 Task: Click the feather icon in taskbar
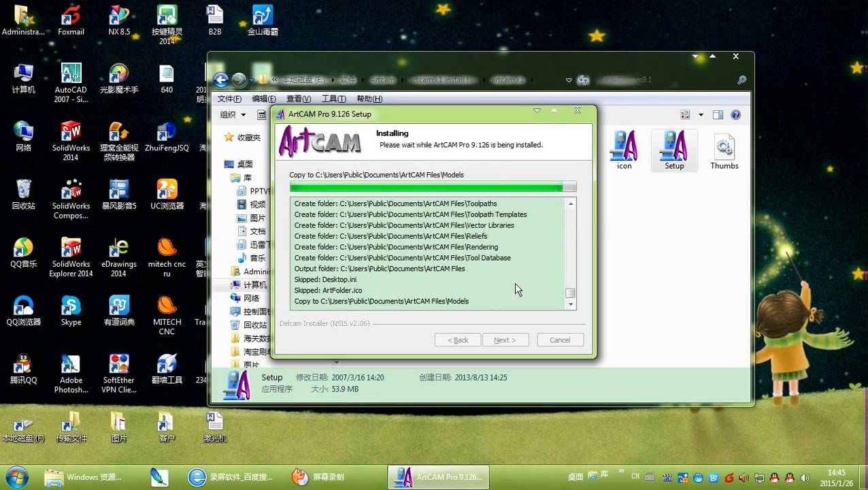159,477
